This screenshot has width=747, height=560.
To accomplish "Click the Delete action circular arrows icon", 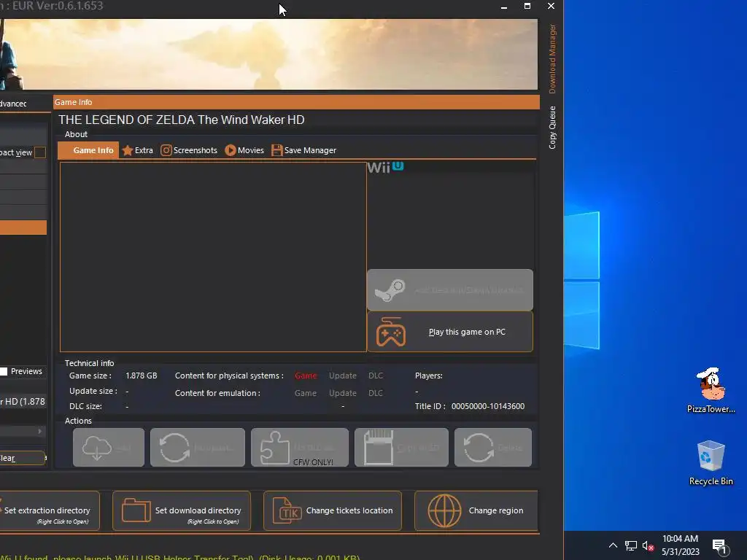I will (479, 448).
